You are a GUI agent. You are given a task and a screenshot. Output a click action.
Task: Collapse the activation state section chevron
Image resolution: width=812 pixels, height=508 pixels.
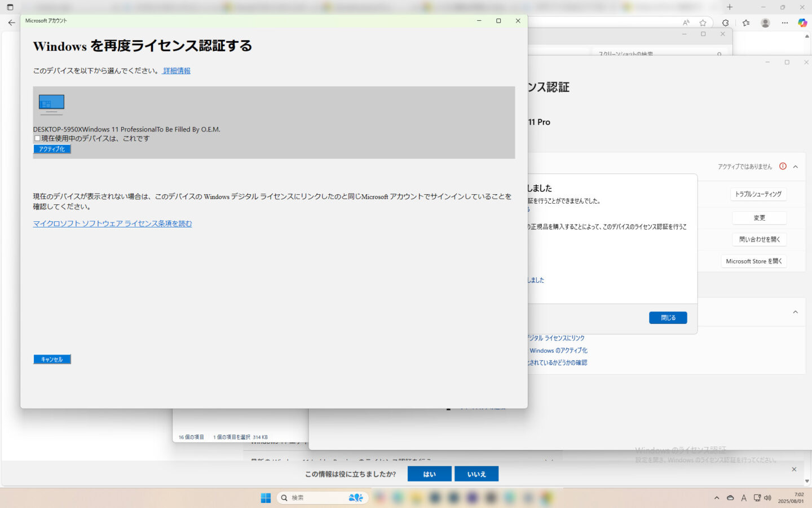point(796,167)
